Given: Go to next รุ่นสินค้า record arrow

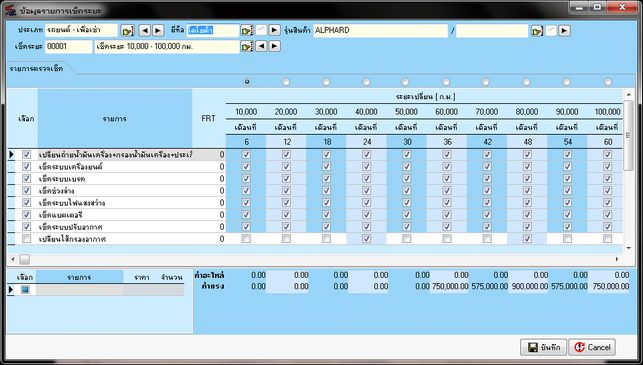Looking at the screenshot, I should coord(565,31).
